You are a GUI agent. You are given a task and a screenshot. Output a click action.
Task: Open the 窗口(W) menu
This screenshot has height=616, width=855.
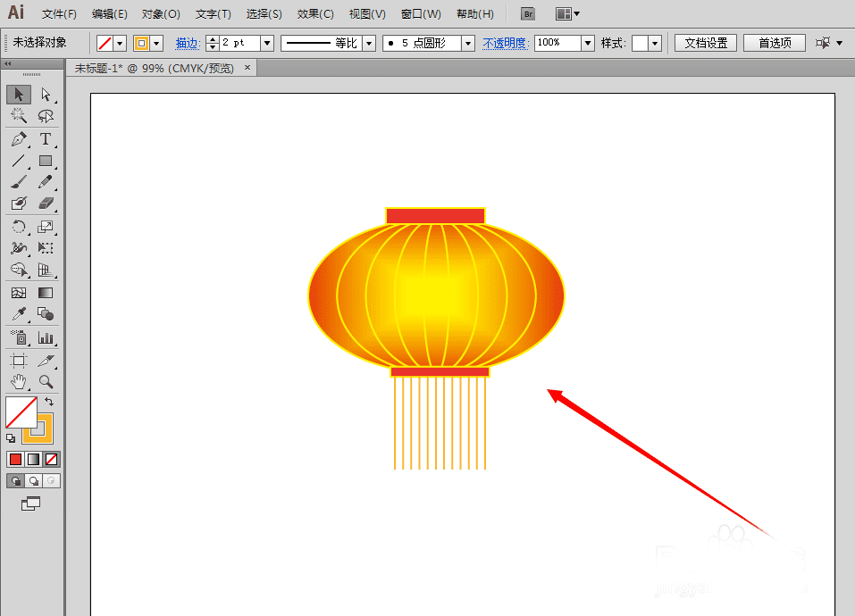tap(421, 14)
